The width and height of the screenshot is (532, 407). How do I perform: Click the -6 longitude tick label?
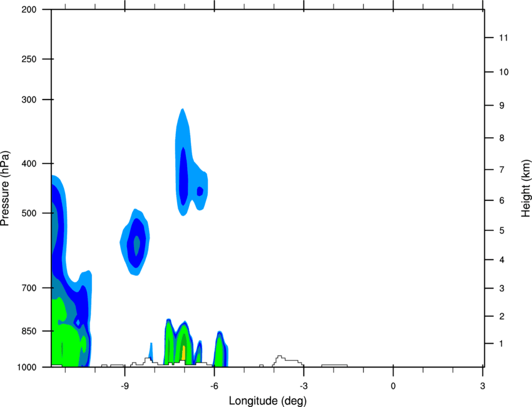[214, 386]
